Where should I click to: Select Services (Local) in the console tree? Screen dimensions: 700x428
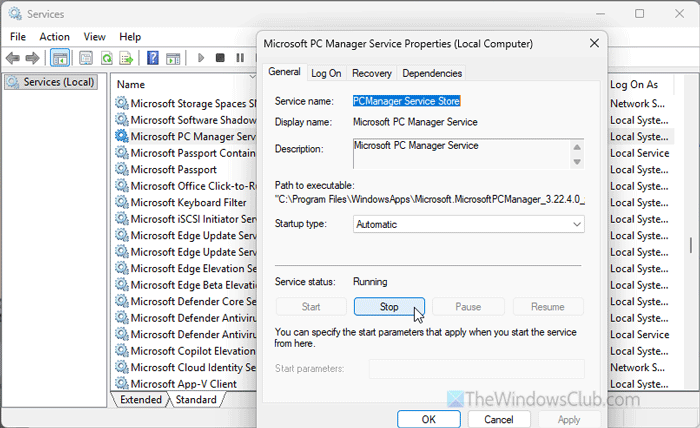[x=51, y=82]
